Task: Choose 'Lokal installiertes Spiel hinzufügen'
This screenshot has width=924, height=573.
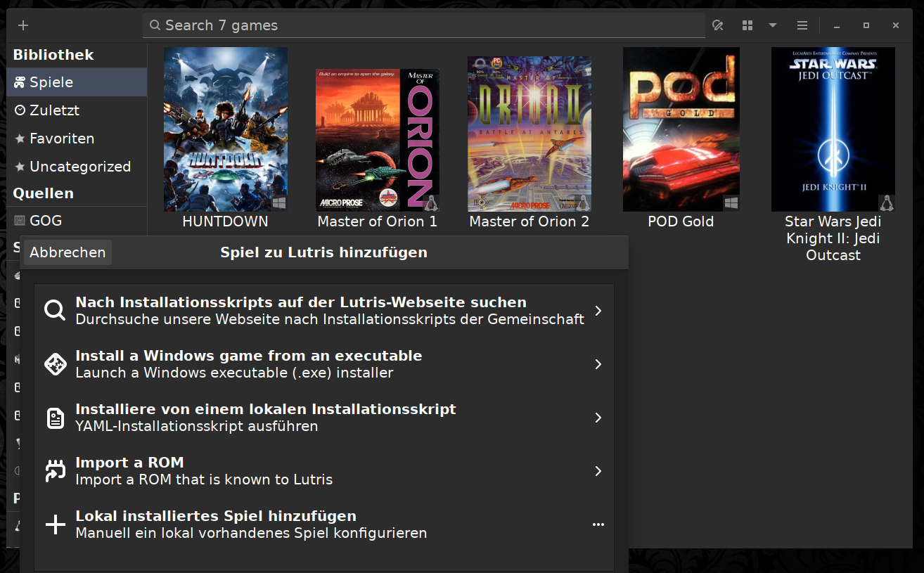Action: [324, 524]
